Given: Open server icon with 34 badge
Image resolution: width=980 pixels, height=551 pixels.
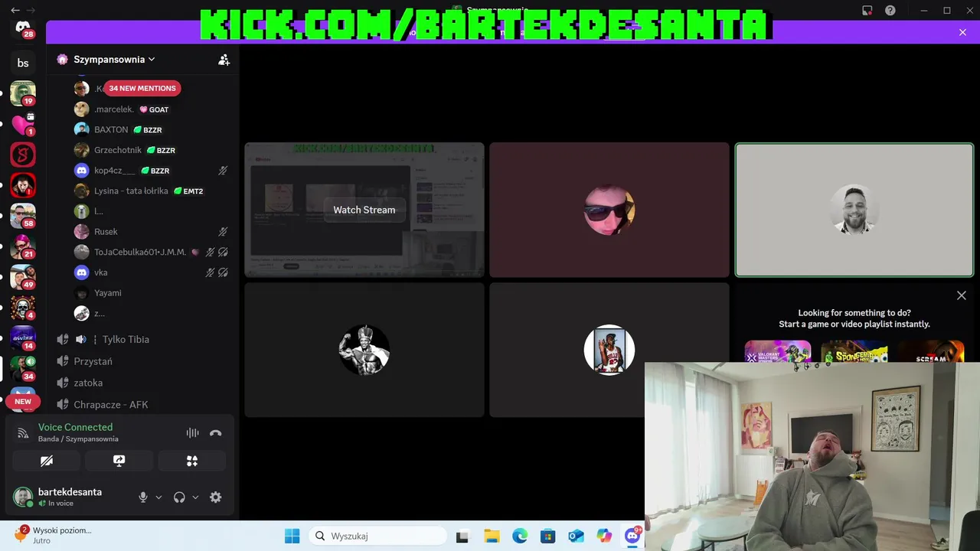Looking at the screenshot, I should pyautogui.click(x=23, y=368).
